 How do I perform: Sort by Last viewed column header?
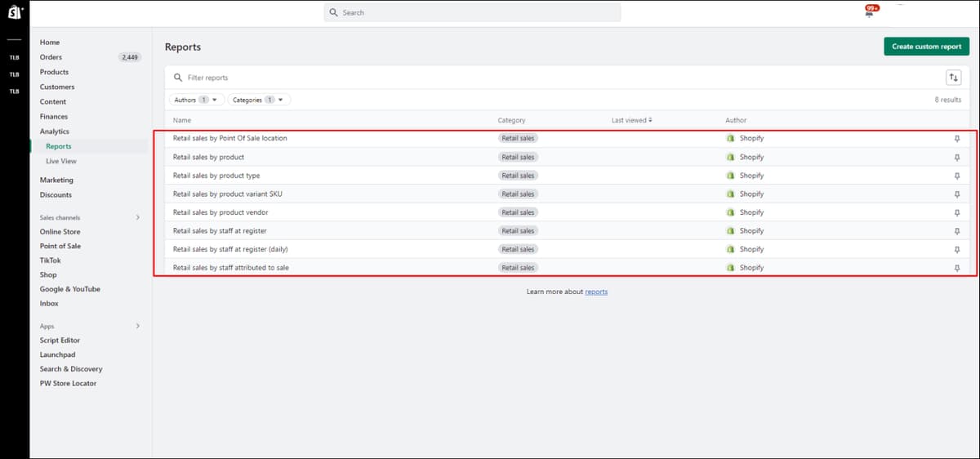click(631, 120)
